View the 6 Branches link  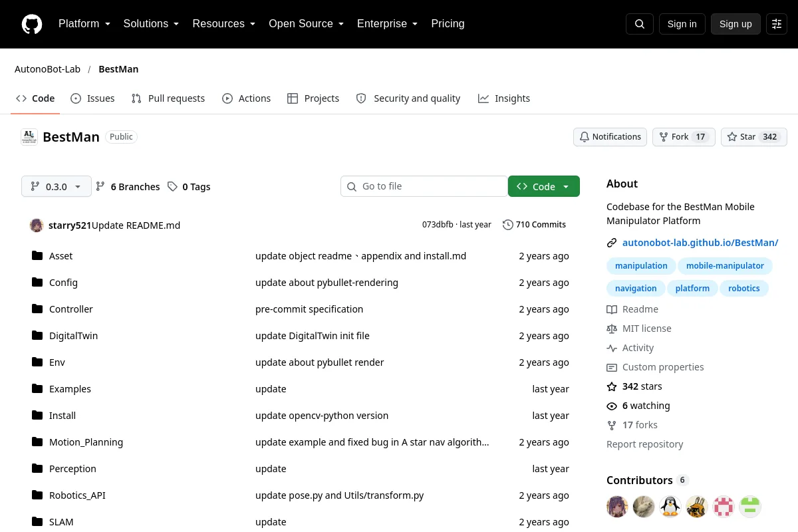(x=128, y=187)
